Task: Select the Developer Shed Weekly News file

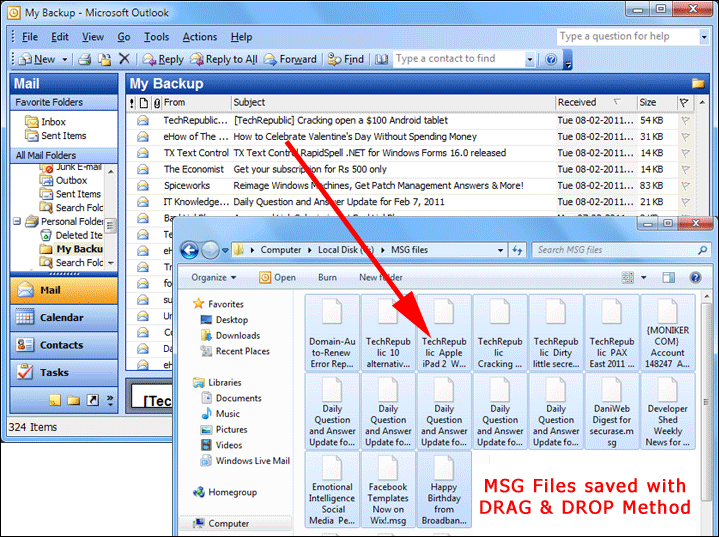Action: click(667, 411)
